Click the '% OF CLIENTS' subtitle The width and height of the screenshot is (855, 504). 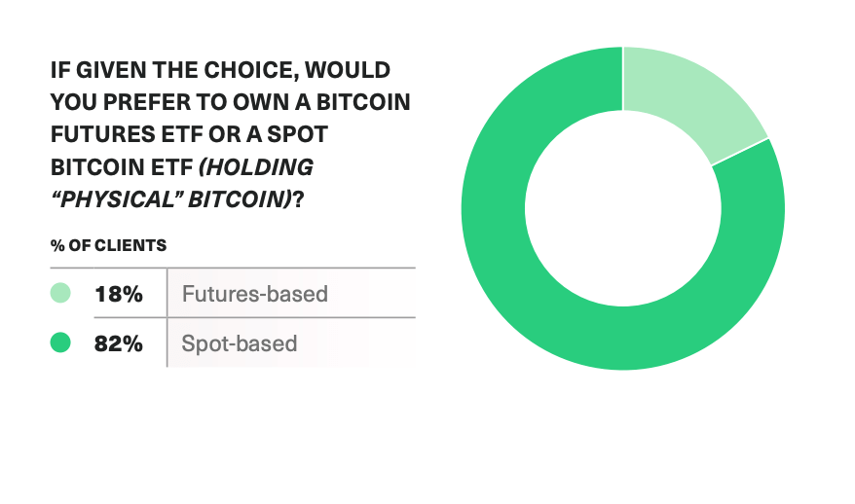[108, 246]
